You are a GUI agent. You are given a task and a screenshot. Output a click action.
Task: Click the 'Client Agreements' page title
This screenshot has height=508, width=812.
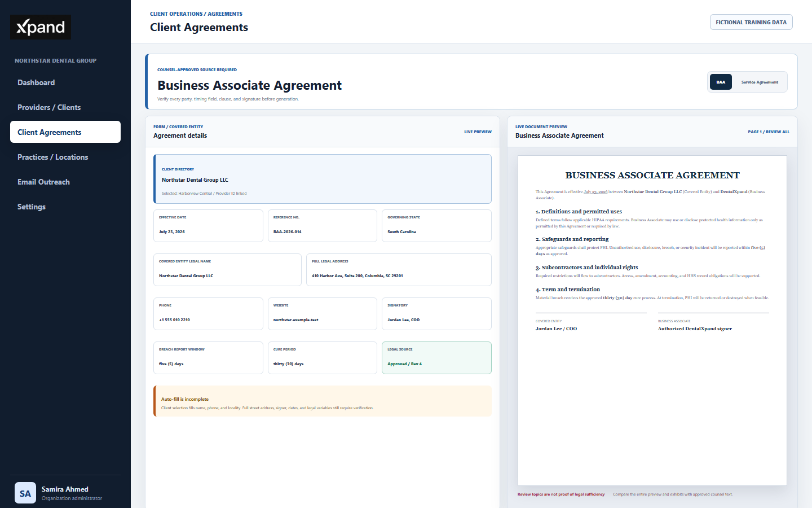(199, 27)
